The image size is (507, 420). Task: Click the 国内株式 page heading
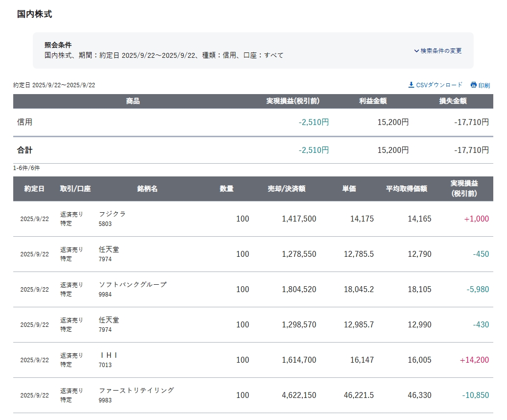point(34,14)
